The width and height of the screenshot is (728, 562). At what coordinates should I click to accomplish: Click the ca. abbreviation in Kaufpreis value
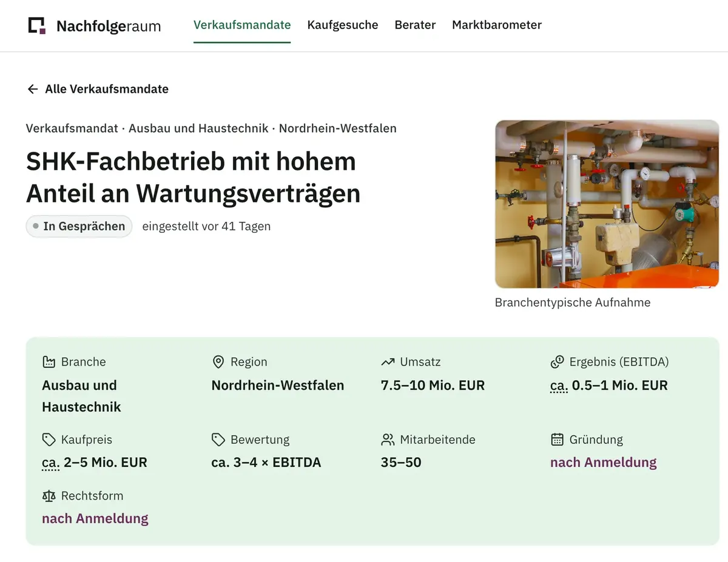(51, 463)
